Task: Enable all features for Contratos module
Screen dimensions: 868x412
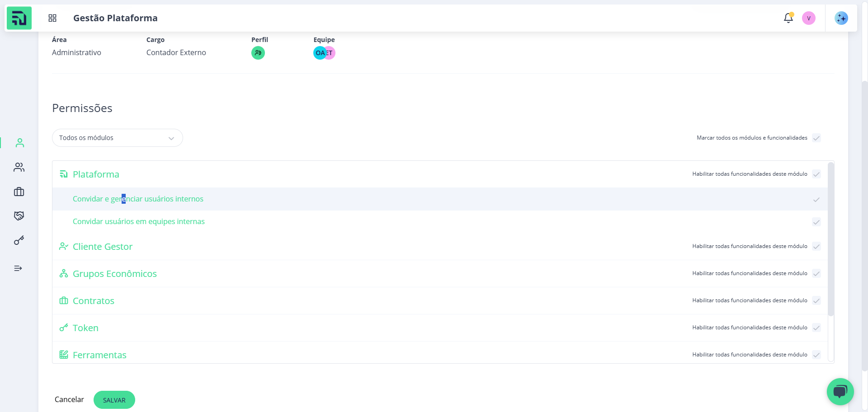Action: point(816,300)
